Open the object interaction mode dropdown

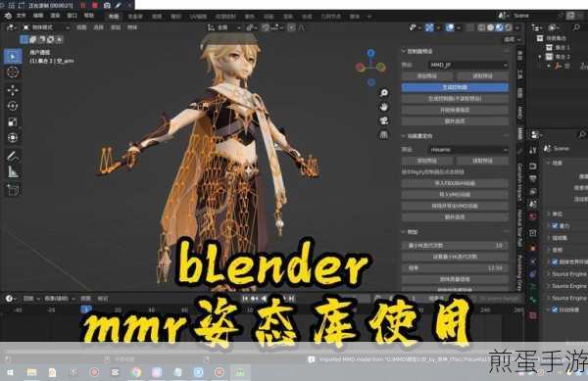click(45, 27)
